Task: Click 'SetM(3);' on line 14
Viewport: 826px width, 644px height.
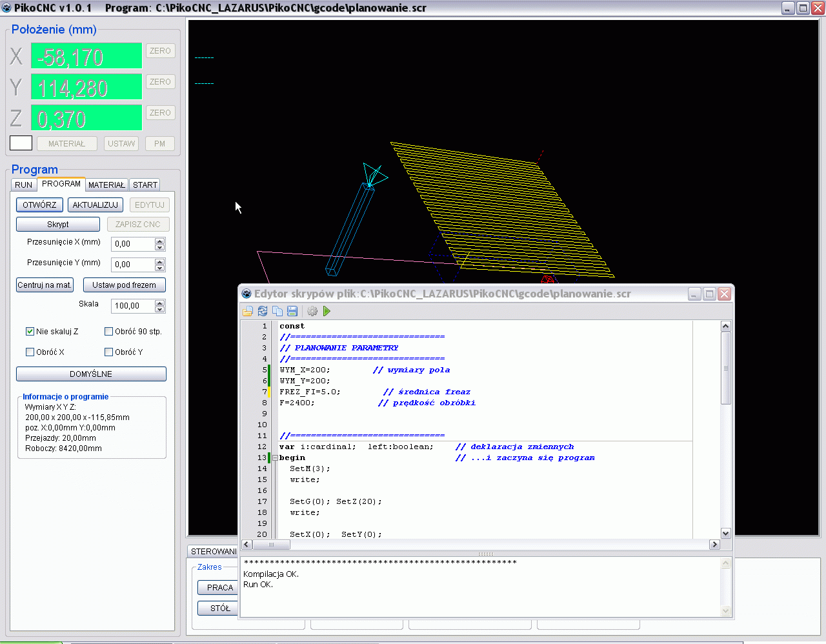Action: [x=310, y=468]
